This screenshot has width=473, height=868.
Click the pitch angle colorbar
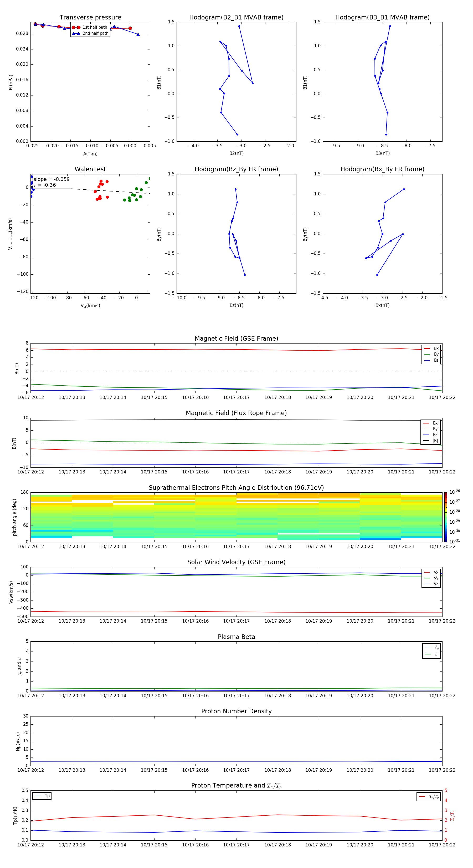click(x=446, y=517)
